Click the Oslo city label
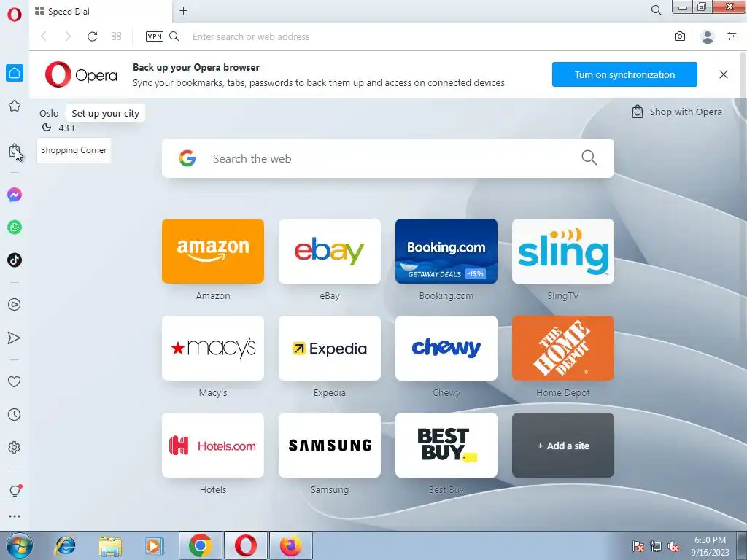 point(49,113)
